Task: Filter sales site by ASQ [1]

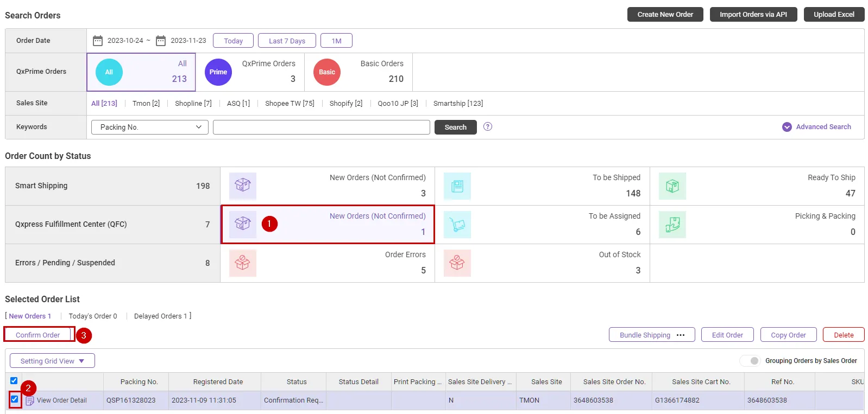Action: pos(238,103)
